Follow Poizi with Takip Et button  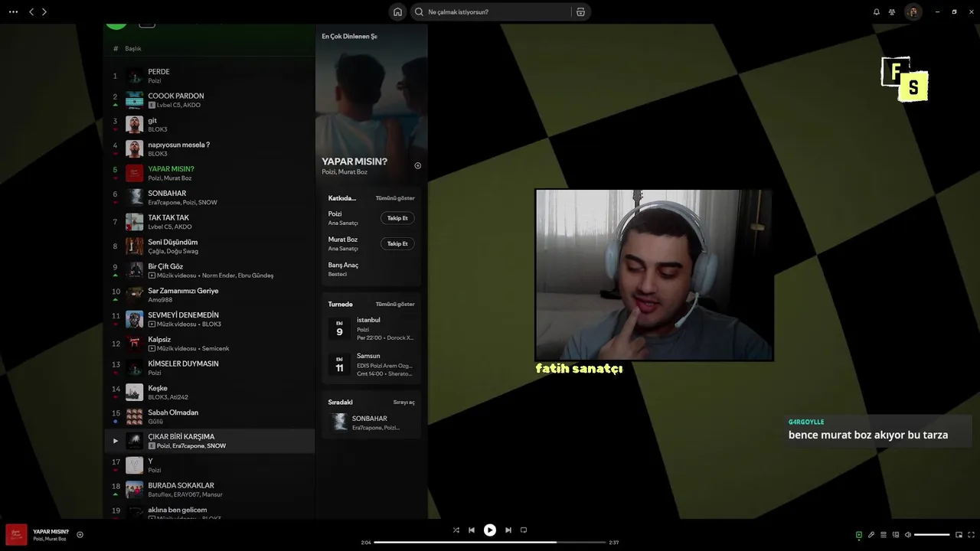[397, 218]
